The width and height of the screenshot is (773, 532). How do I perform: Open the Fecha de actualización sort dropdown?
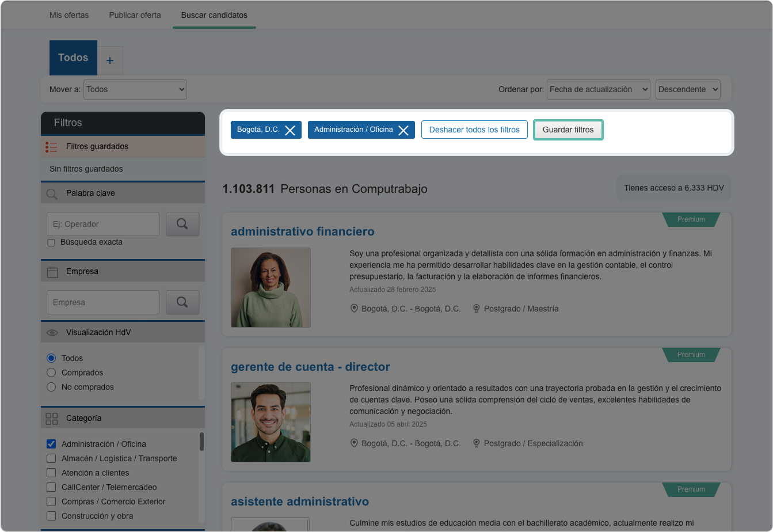pyautogui.click(x=598, y=89)
